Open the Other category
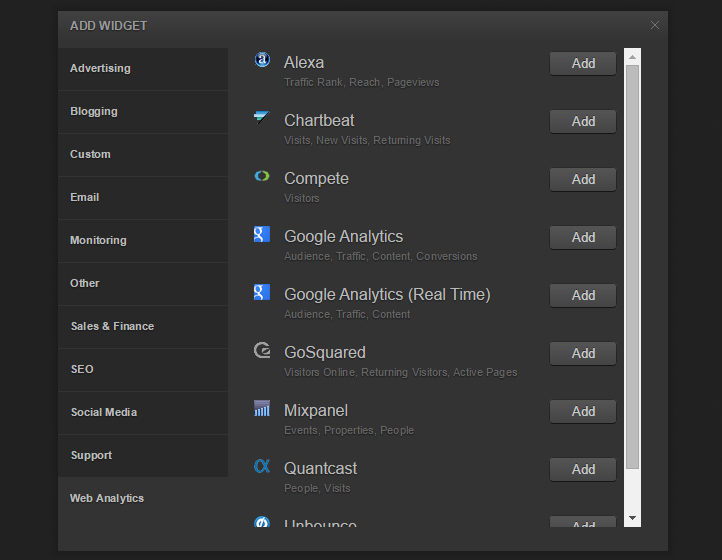 point(143,284)
